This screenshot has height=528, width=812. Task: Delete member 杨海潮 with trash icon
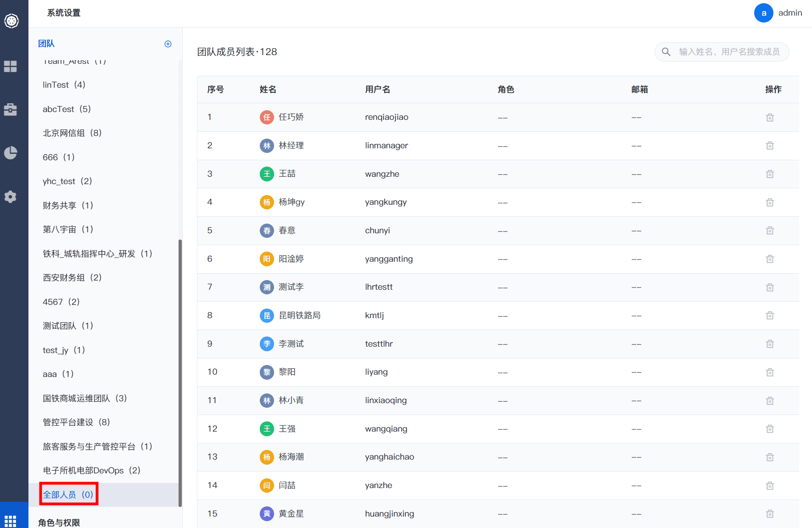coord(770,457)
